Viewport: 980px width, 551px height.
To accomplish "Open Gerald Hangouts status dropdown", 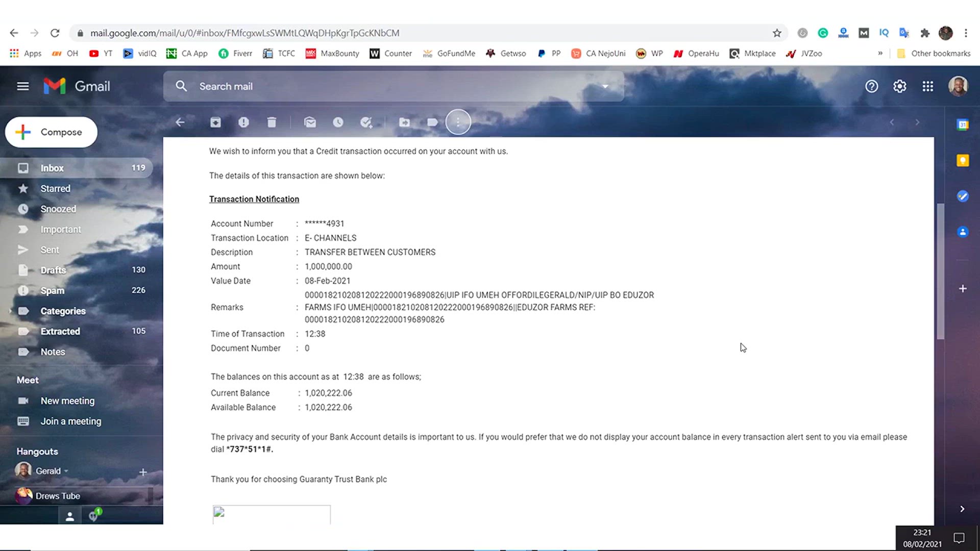I will (66, 471).
